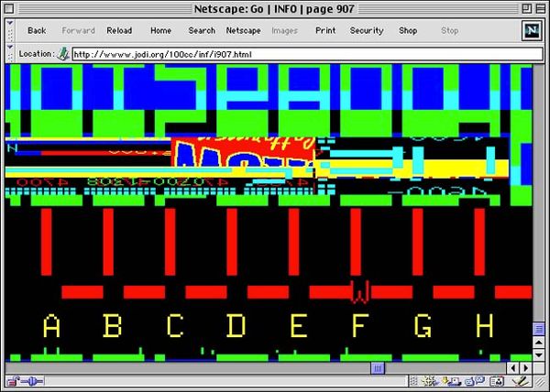Collapse the navigation toolbar via its triangle
The height and width of the screenshot is (392, 550).
(10, 23)
